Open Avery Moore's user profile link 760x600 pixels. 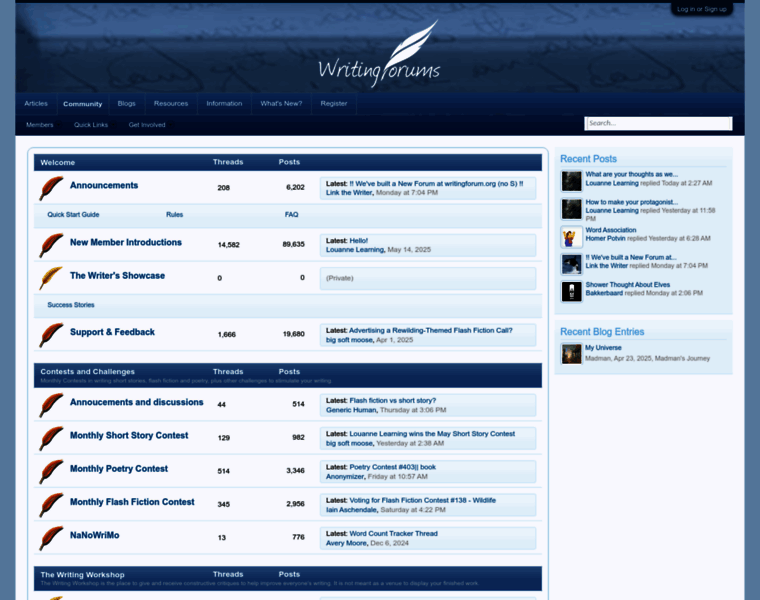(346, 543)
